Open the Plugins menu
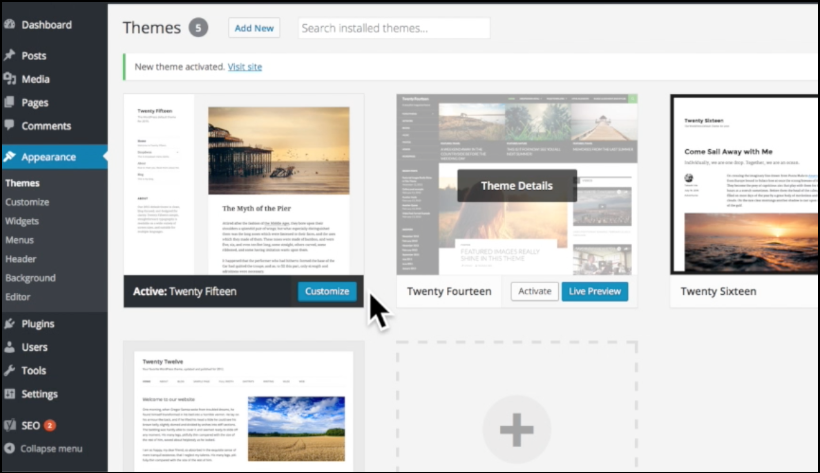This screenshot has width=820, height=473. (38, 324)
